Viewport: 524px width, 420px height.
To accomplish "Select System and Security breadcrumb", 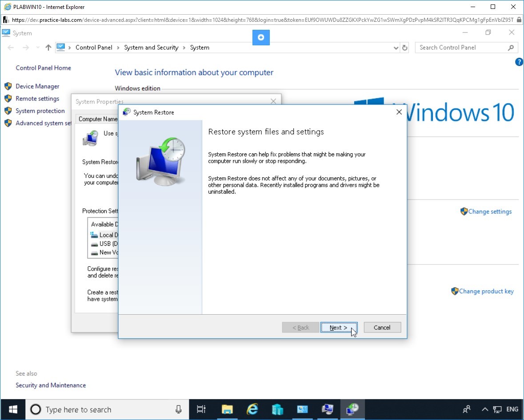I will pyautogui.click(x=151, y=48).
